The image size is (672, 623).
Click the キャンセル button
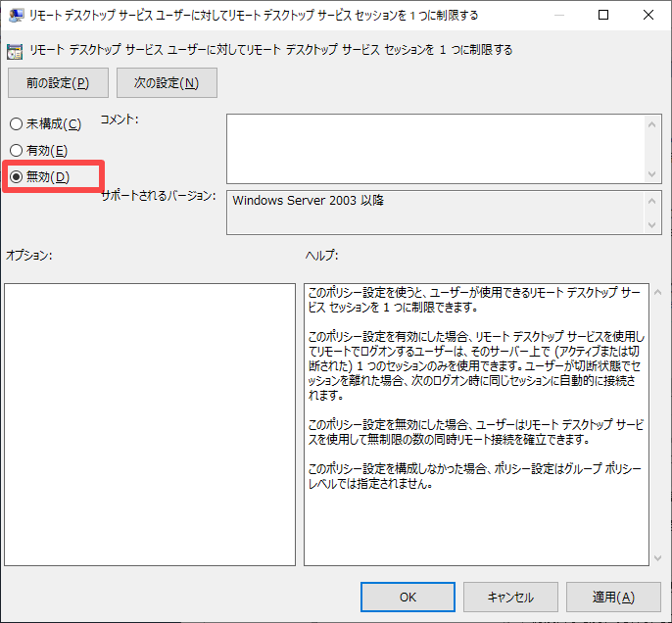pos(510,597)
